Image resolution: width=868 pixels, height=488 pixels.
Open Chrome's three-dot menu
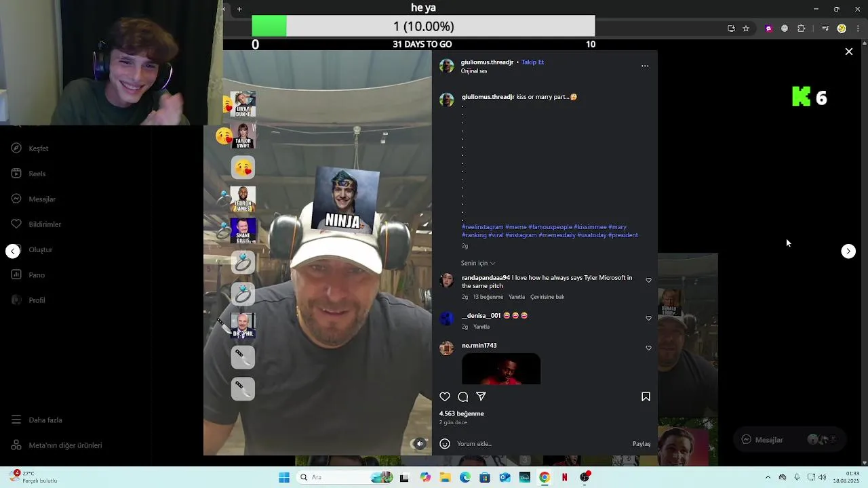[859, 28]
